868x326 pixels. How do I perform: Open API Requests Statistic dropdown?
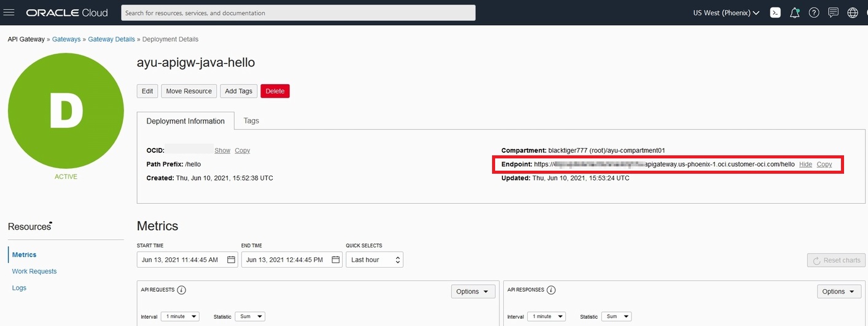tap(250, 316)
